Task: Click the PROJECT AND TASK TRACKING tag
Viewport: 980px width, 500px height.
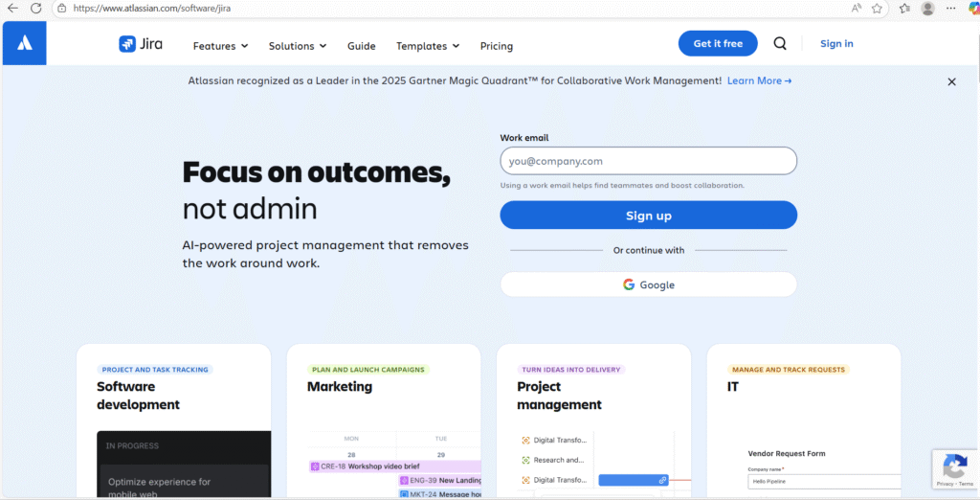Action: 155,370
